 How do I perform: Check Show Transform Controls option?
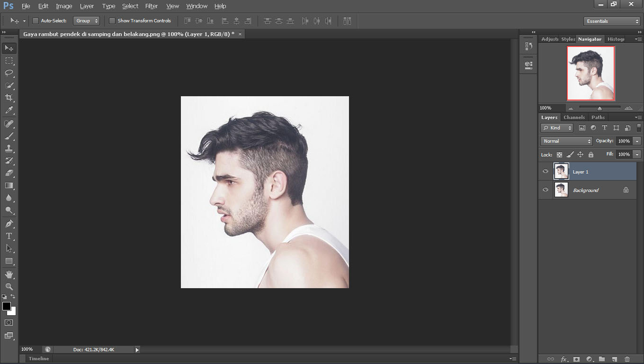(112, 21)
